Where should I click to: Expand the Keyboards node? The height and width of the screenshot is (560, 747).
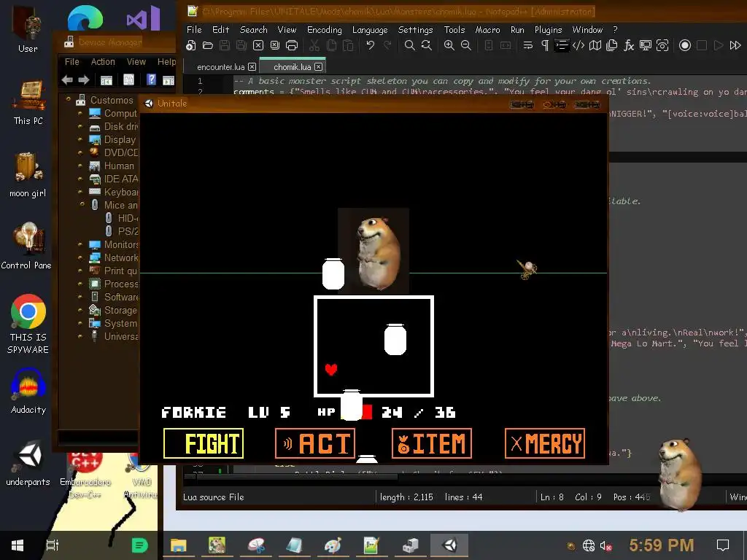tap(80, 192)
